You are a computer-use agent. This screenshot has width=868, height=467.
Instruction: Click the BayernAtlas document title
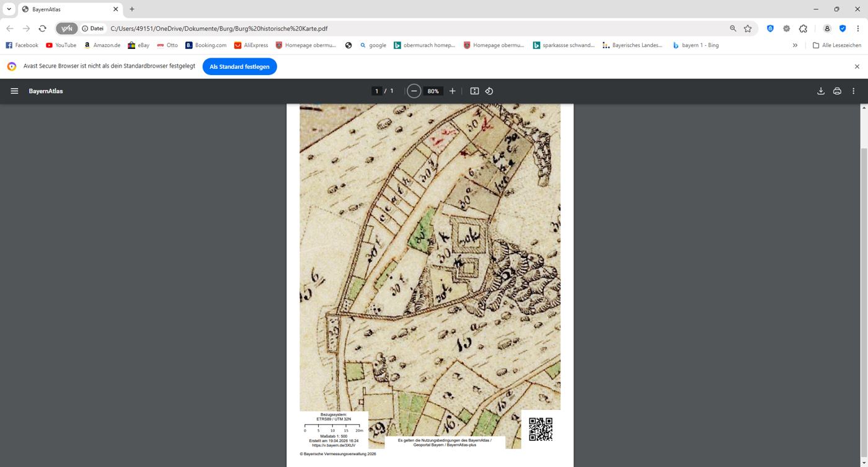(x=46, y=91)
